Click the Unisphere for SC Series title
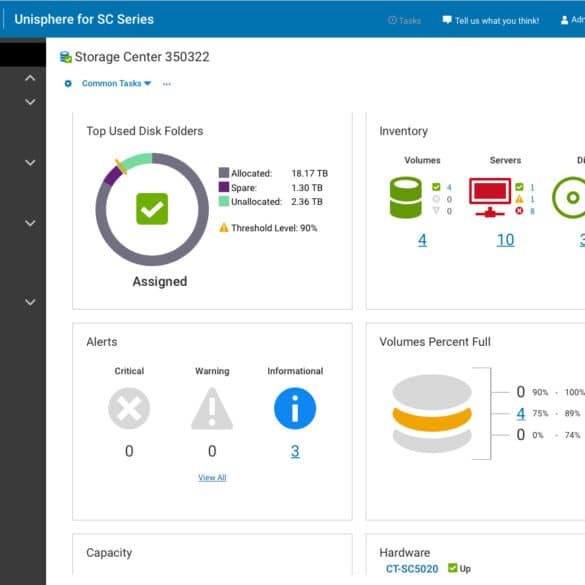This screenshot has width=585, height=585. tap(84, 19)
